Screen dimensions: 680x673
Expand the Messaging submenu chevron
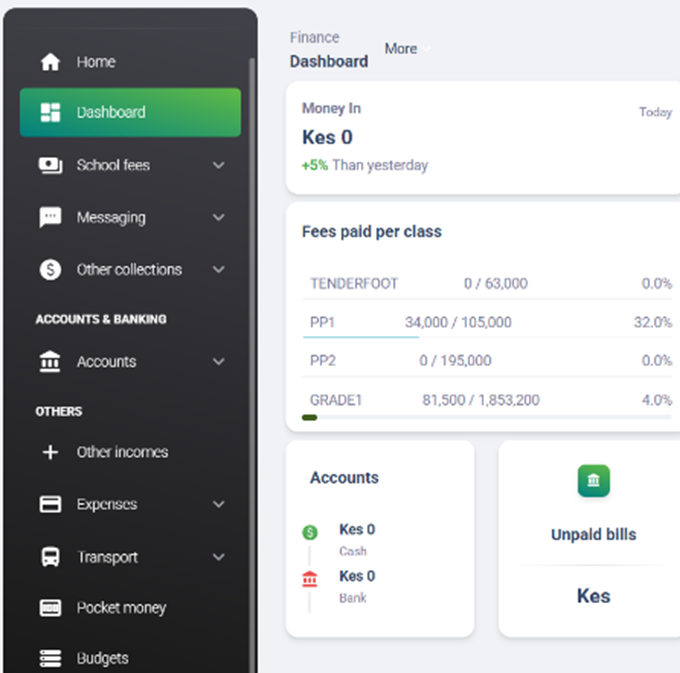click(x=219, y=217)
